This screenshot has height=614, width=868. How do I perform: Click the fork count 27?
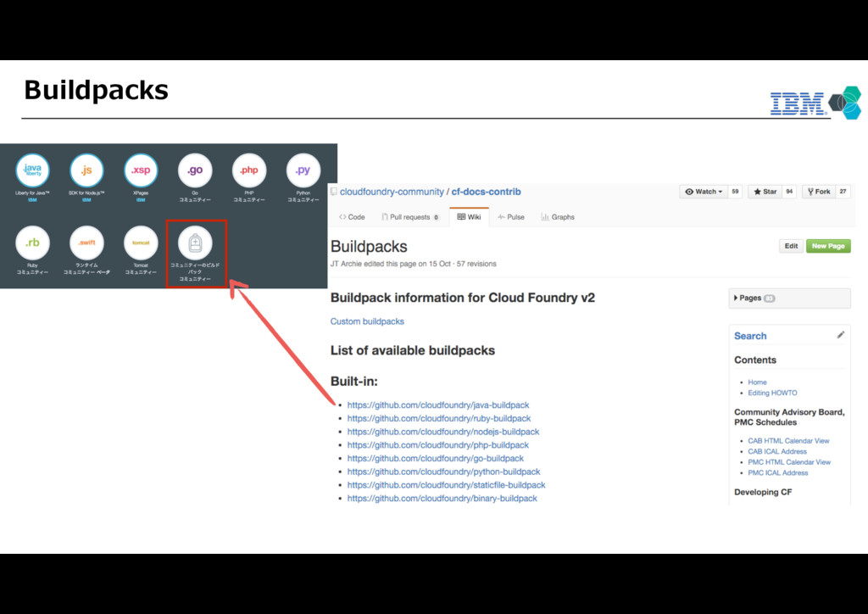tap(843, 192)
